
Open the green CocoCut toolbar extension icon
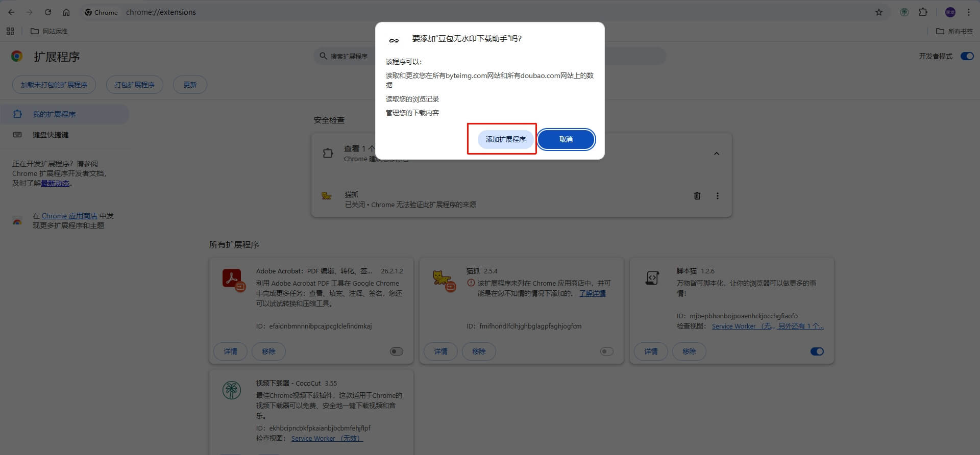click(x=904, y=12)
